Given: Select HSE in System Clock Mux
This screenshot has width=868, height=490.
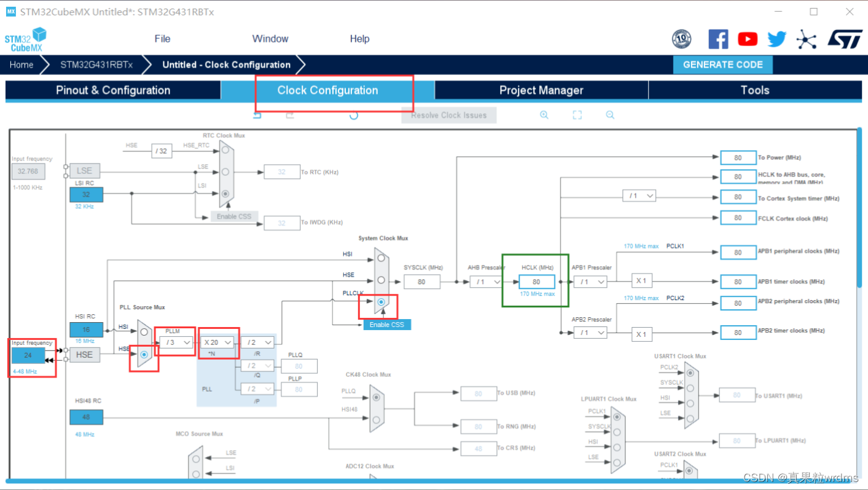Looking at the screenshot, I should point(381,280).
